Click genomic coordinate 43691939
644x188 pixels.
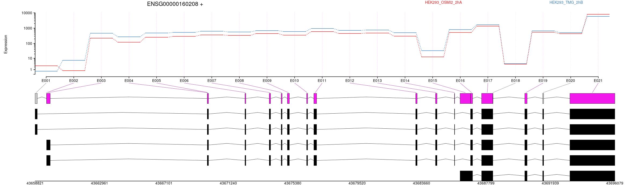coord(550,183)
